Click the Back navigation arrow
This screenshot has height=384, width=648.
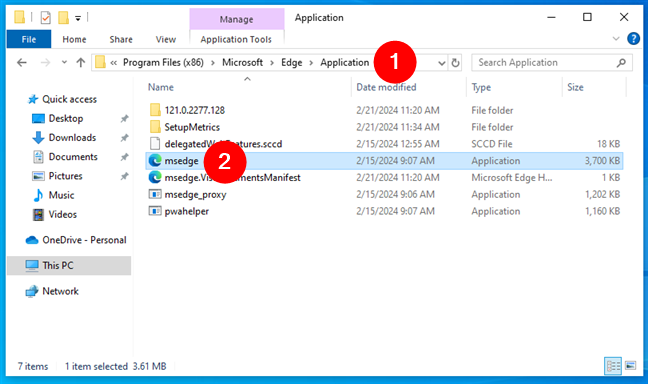[21, 62]
